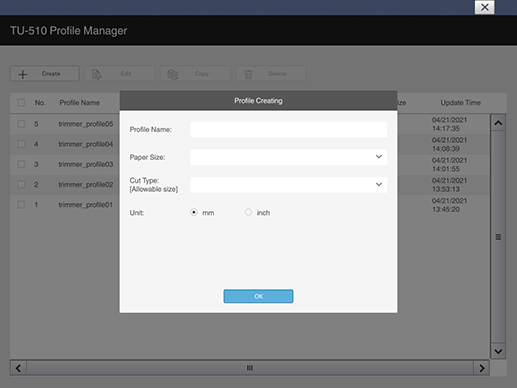The width and height of the screenshot is (517, 388).
Task: Click the Update Time column header
Action: (460, 103)
